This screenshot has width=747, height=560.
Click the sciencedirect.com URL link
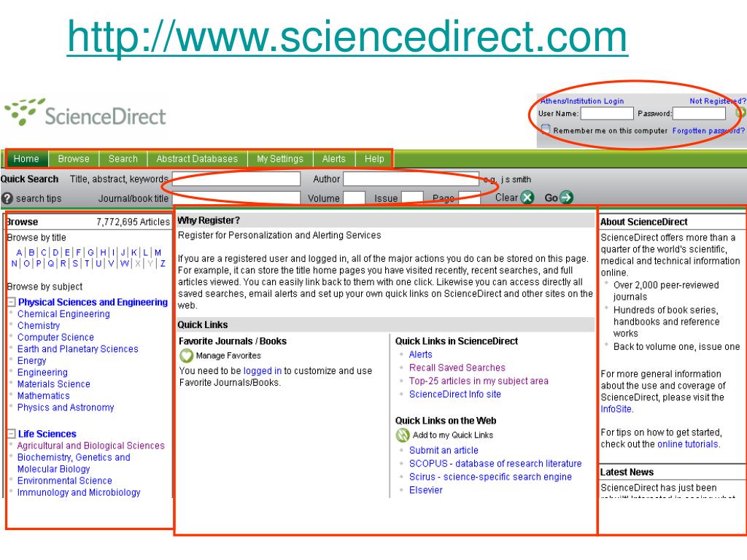click(347, 36)
